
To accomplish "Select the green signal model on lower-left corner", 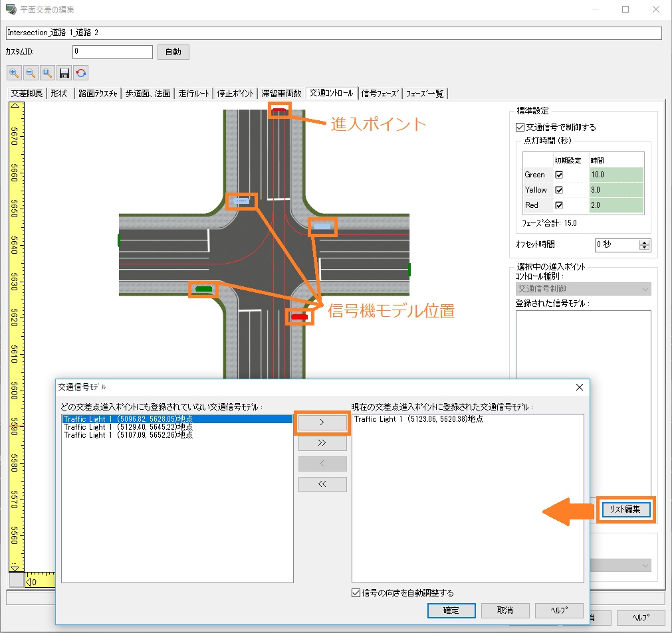I will tap(203, 289).
